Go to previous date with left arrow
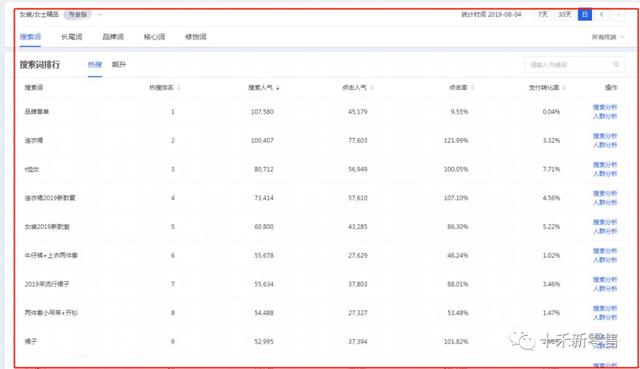Image resolution: width=640 pixels, height=369 pixels. [x=602, y=15]
